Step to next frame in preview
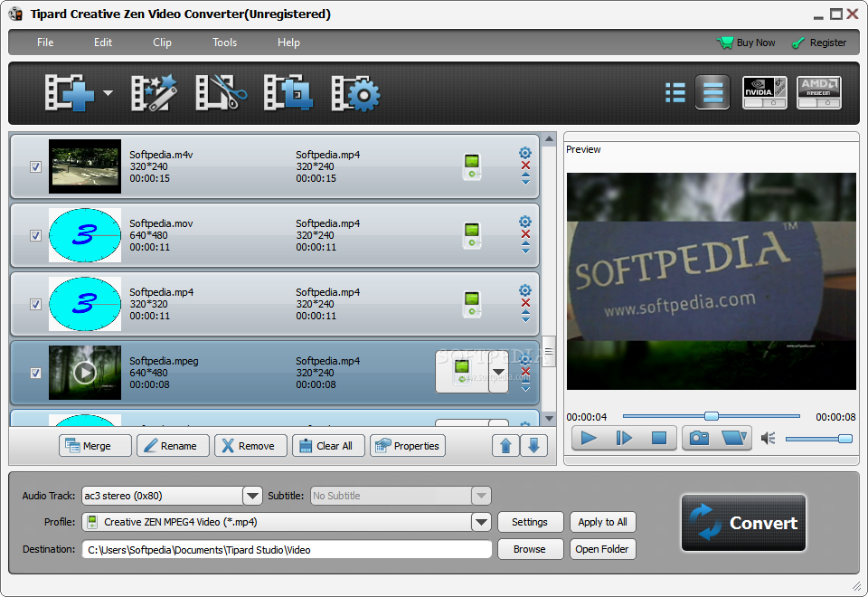 (x=624, y=438)
